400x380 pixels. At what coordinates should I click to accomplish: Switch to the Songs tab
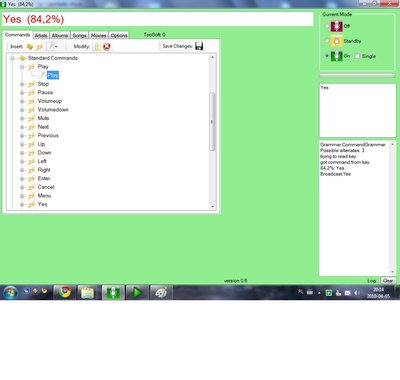click(79, 35)
